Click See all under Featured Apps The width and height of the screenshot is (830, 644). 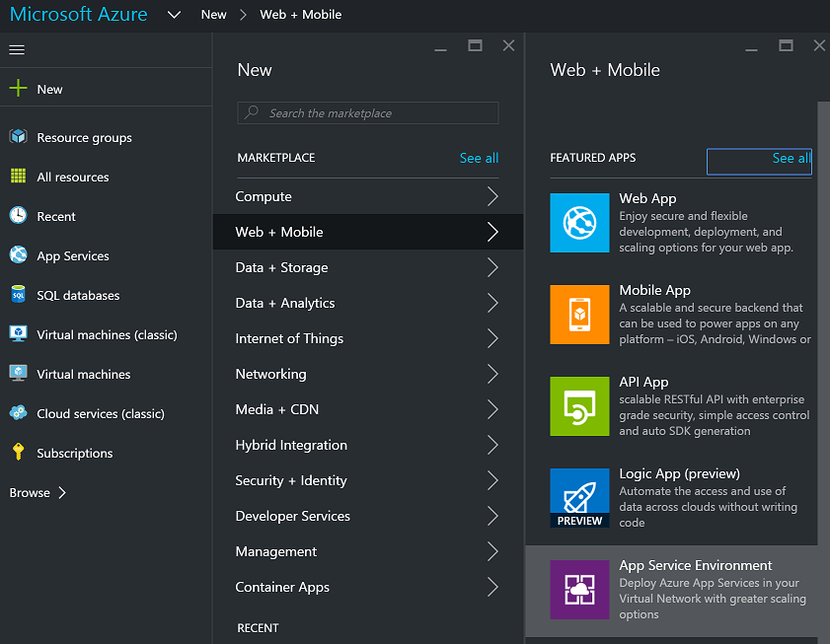click(791, 158)
